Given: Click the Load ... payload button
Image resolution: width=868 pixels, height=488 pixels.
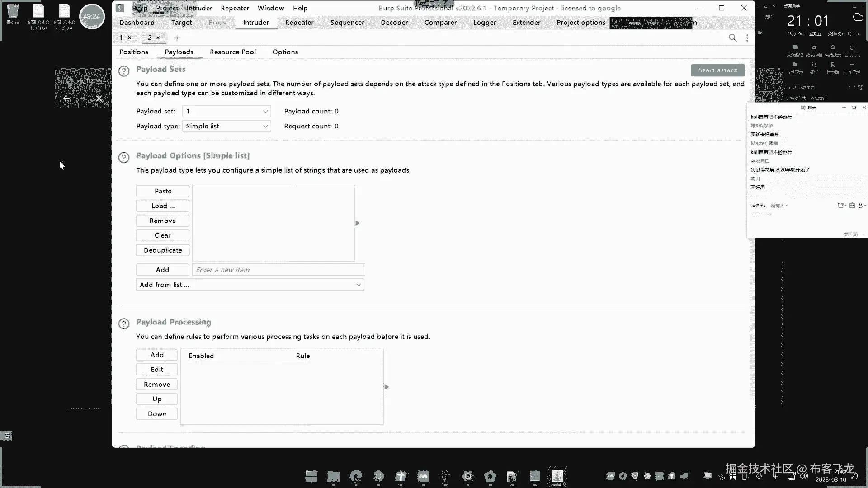Looking at the screenshot, I should point(163,206).
